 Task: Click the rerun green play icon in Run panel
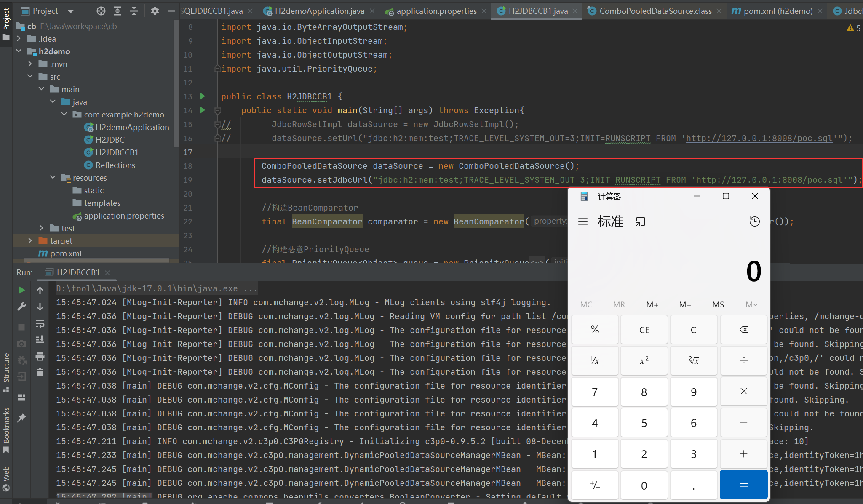[x=21, y=290]
